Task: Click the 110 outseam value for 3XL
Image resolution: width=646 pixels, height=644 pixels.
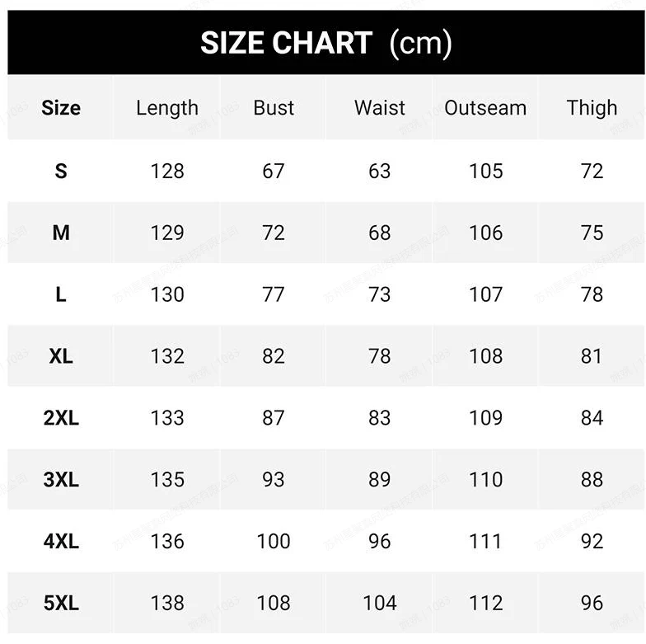Action: click(x=486, y=480)
